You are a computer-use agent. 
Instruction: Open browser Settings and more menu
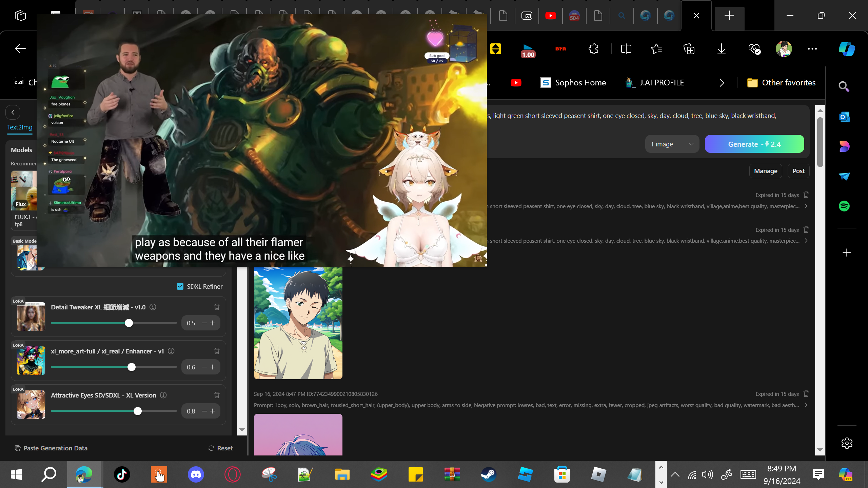pyautogui.click(x=812, y=49)
